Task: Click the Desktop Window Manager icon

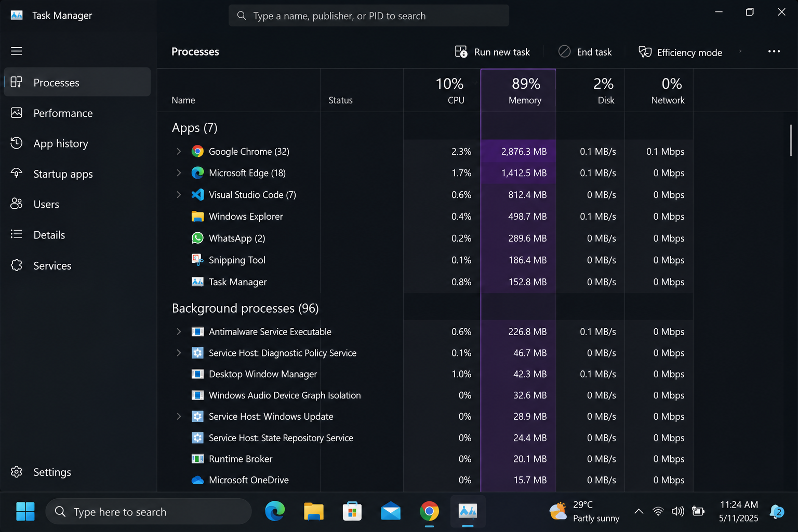Action: (x=197, y=374)
